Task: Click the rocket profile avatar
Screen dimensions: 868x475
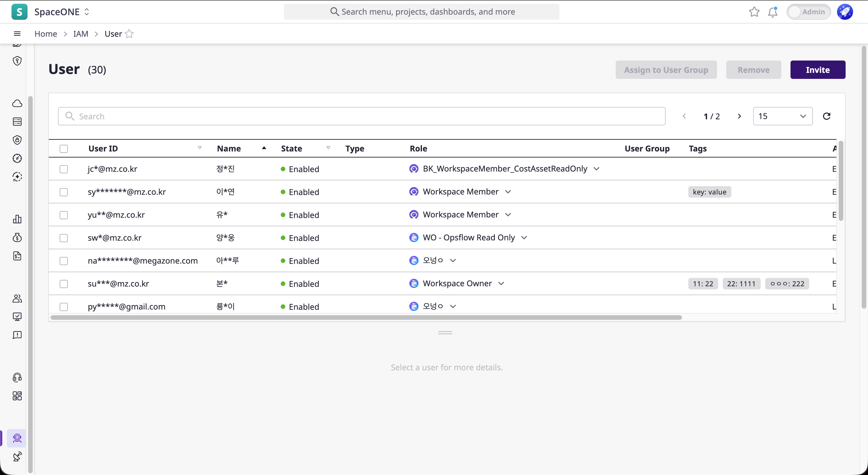Action: (844, 12)
